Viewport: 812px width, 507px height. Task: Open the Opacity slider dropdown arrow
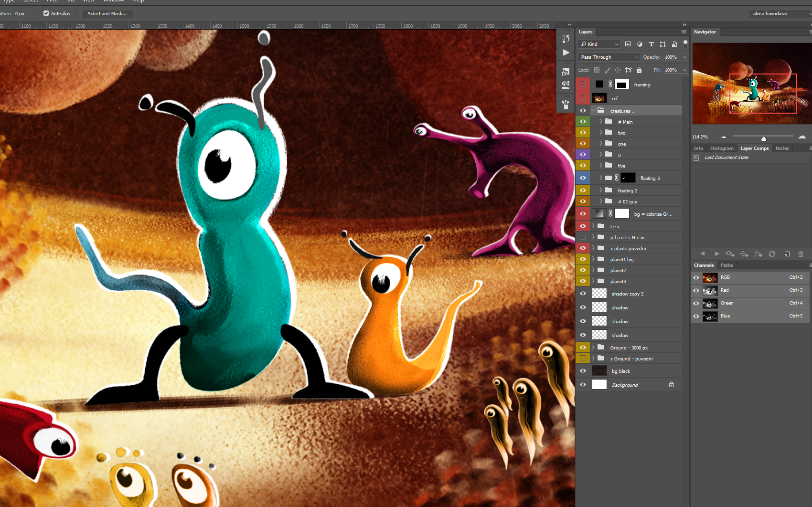coord(684,57)
